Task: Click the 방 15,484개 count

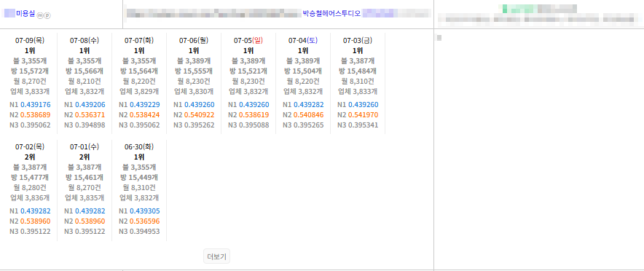Action: click(x=357, y=71)
